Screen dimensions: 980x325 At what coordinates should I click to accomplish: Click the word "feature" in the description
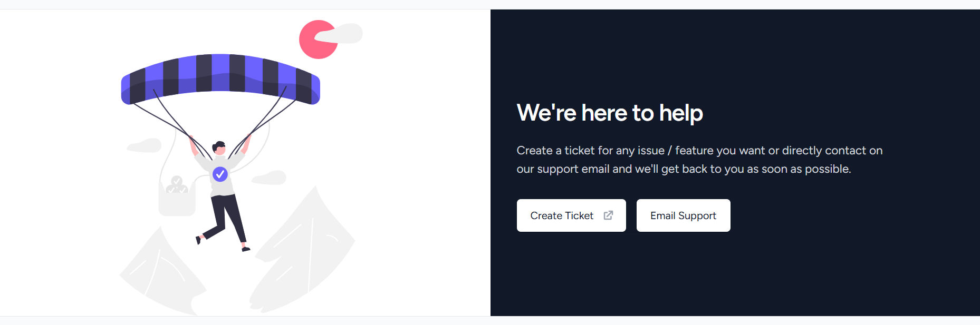[694, 151]
